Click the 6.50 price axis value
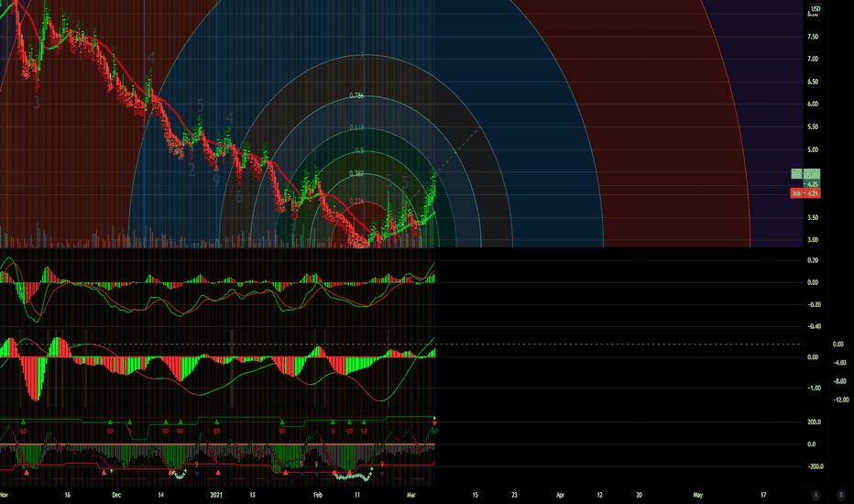Image resolution: width=854 pixels, height=504 pixels. [813, 82]
